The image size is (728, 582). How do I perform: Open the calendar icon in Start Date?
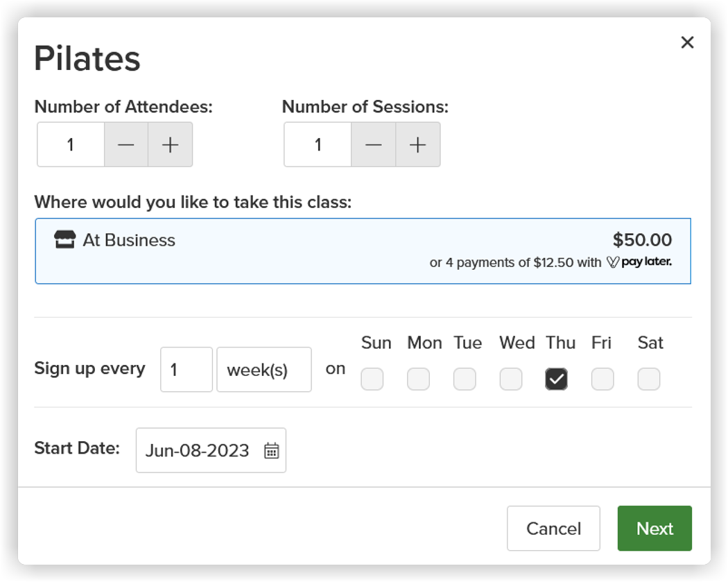click(272, 451)
